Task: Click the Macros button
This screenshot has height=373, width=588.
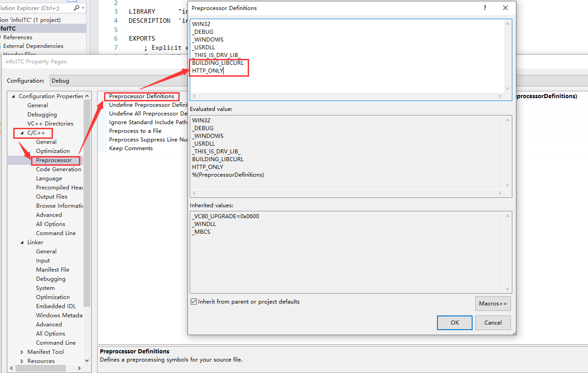Action: pos(493,303)
